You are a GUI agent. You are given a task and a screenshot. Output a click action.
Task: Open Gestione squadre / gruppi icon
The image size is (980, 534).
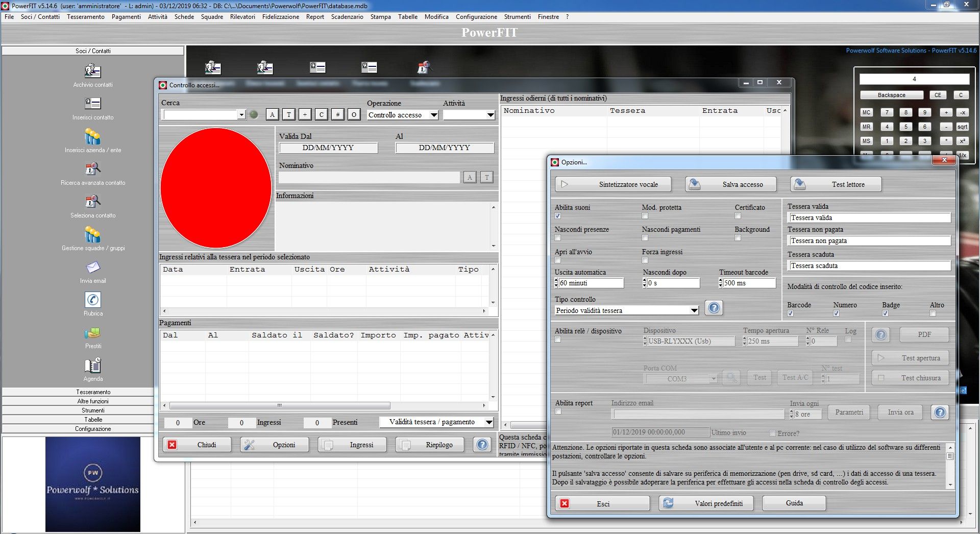point(92,234)
